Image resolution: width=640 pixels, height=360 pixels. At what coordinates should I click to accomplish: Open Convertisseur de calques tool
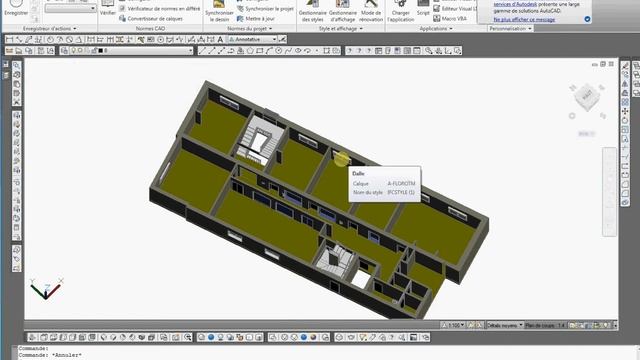(x=151, y=19)
